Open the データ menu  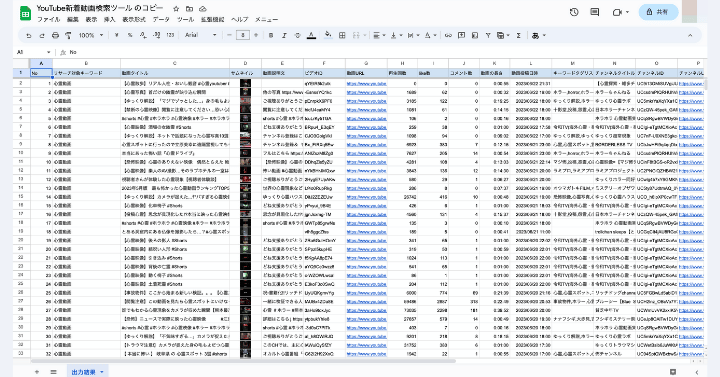pyautogui.click(x=161, y=20)
